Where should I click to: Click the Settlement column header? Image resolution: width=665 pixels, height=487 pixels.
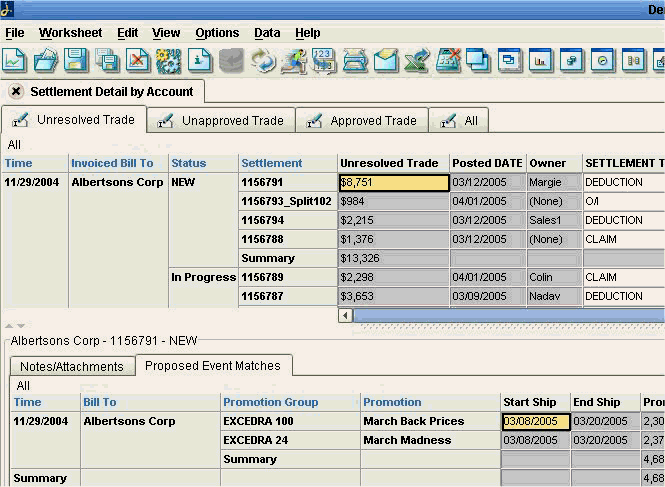(x=271, y=163)
